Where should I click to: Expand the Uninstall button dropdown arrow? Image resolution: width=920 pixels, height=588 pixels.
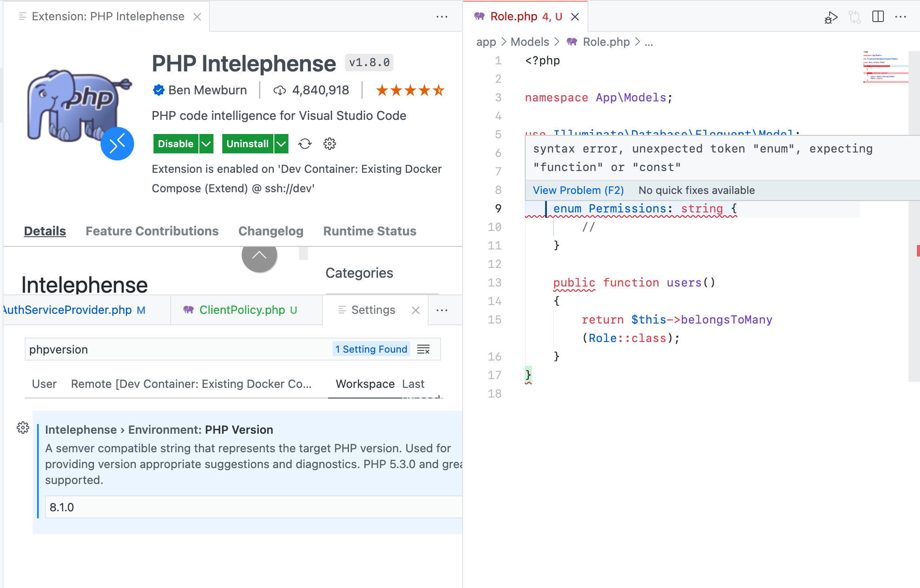281,144
